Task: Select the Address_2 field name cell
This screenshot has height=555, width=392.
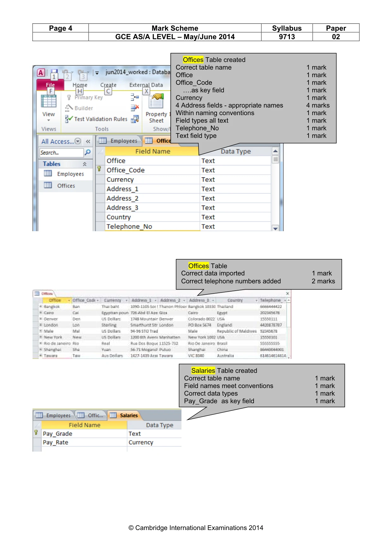Action: [152, 198]
